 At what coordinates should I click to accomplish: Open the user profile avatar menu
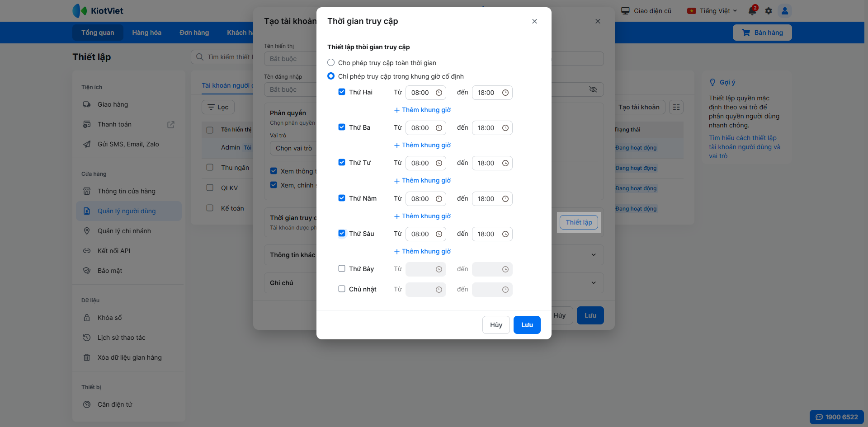(785, 11)
